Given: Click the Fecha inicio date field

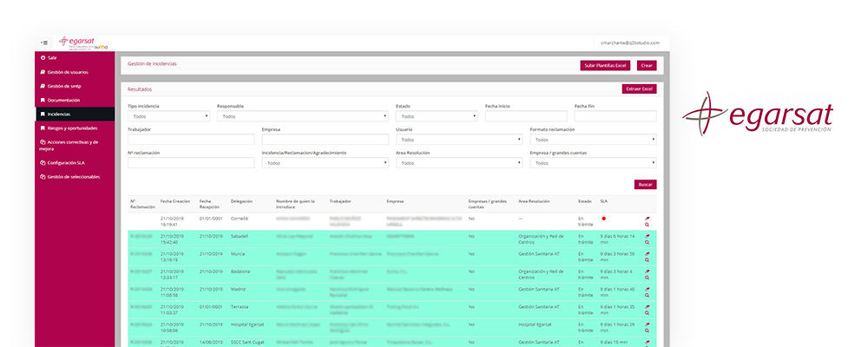Looking at the screenshot, I should point(526,116).
